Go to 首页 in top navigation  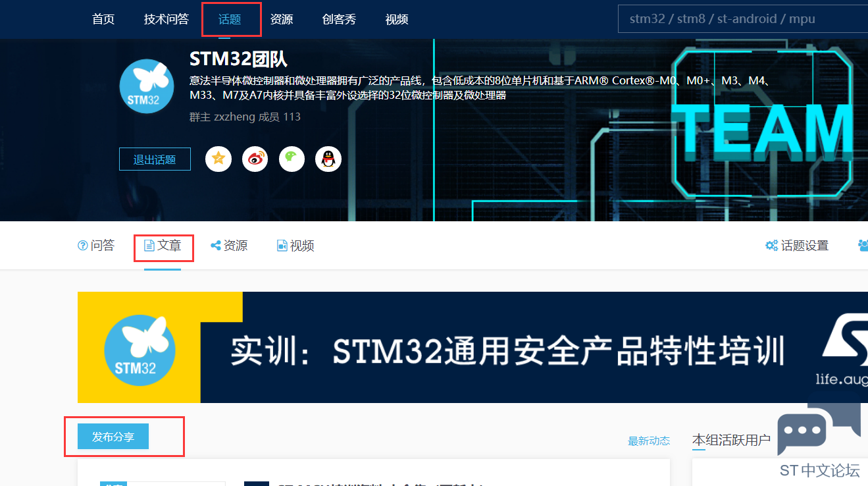(103, 19)
